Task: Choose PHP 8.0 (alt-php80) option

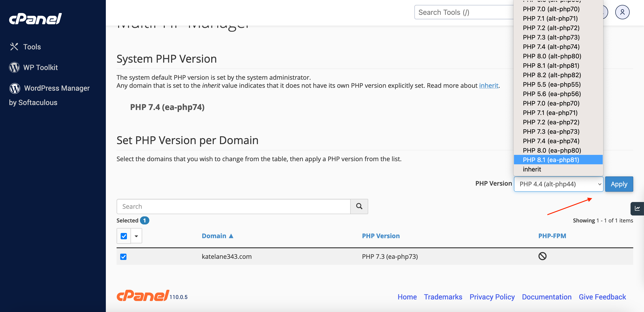Action: click(558, 56)
